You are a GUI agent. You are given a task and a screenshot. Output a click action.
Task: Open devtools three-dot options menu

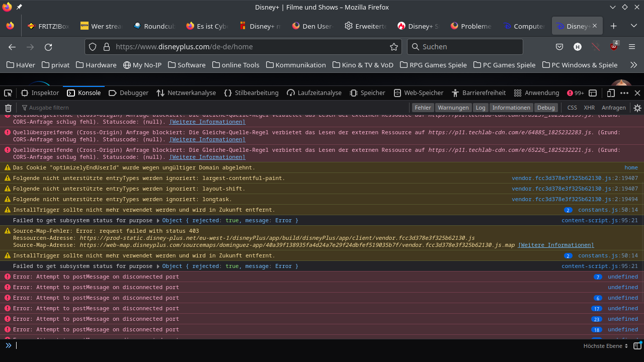click(624, 93)
